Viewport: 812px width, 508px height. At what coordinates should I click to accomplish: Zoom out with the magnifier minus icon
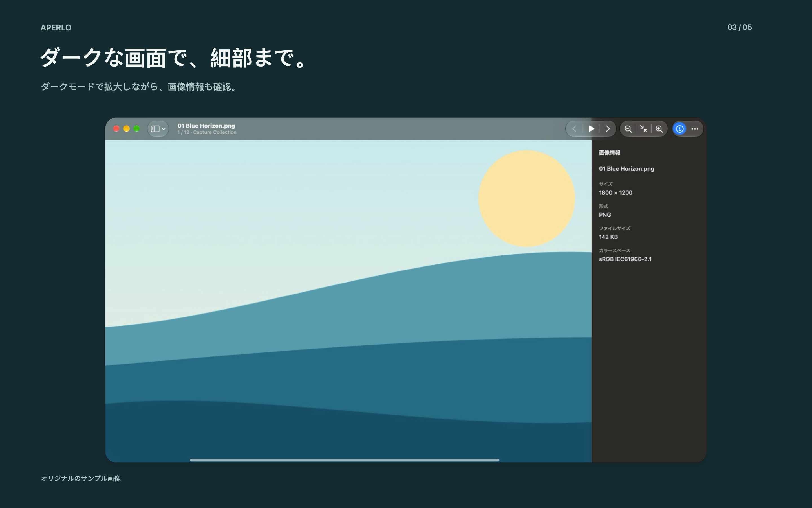(x=628, y=129)
